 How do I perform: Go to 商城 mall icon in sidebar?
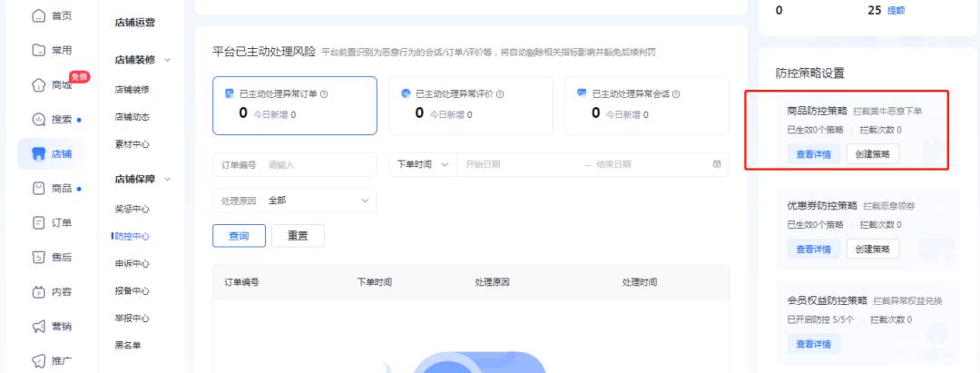pyautogui.click(x=39, y=85)
